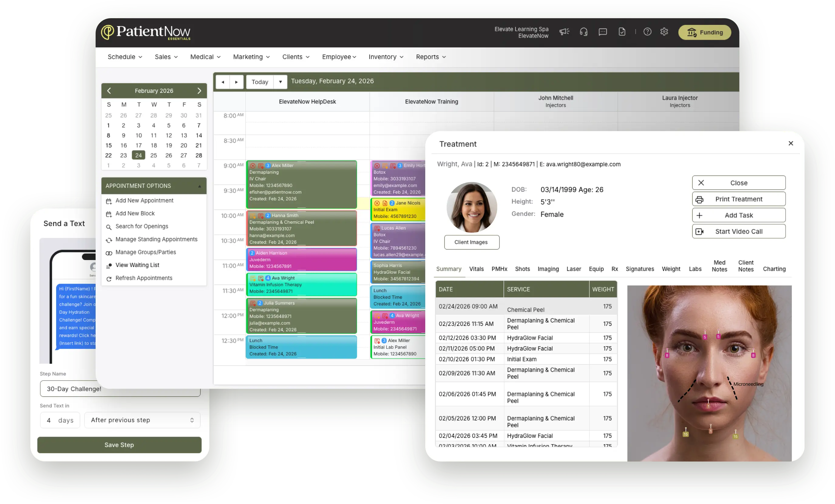The image size is (835, 504).
Task: Open the After previous step selector
Action: click(142, 420)
